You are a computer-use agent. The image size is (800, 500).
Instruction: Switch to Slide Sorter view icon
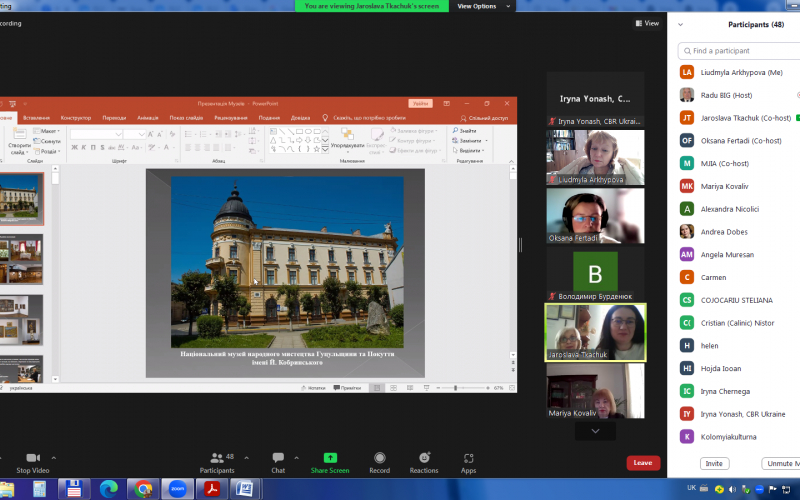coord(393,388)
